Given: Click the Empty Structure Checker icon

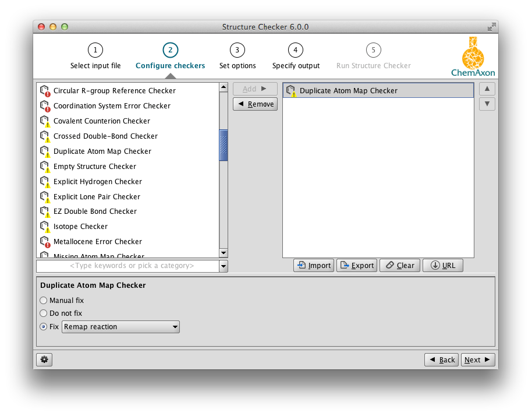Looking at the screenshot, I should tap(45, 167).
